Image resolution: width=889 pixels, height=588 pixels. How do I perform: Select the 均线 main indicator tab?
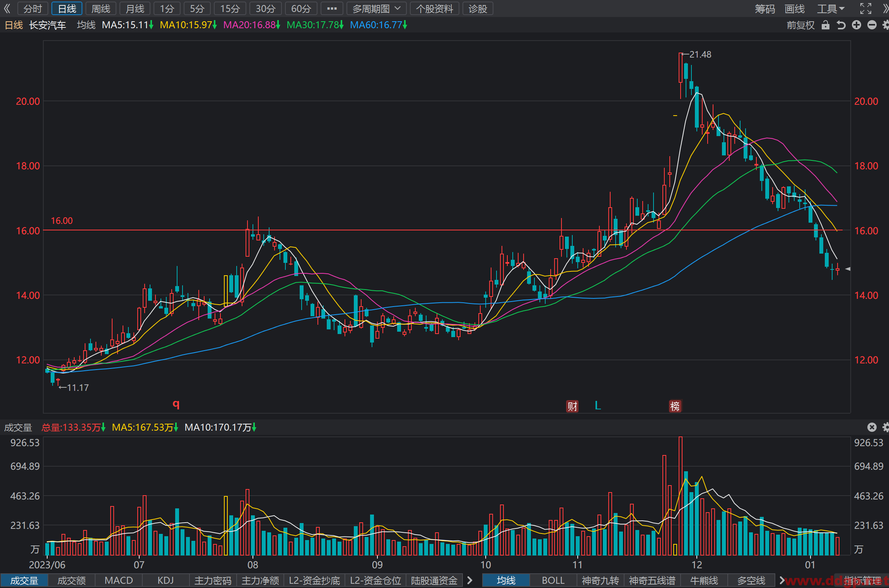[x=506, y=581]
